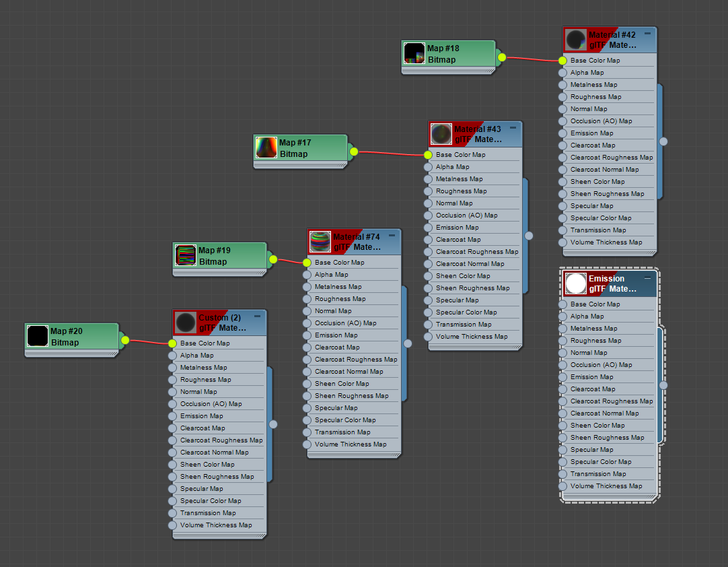Click the Emission material white preview thumbnail
Screen dimensions: 728x567
(x=575, y=283)
